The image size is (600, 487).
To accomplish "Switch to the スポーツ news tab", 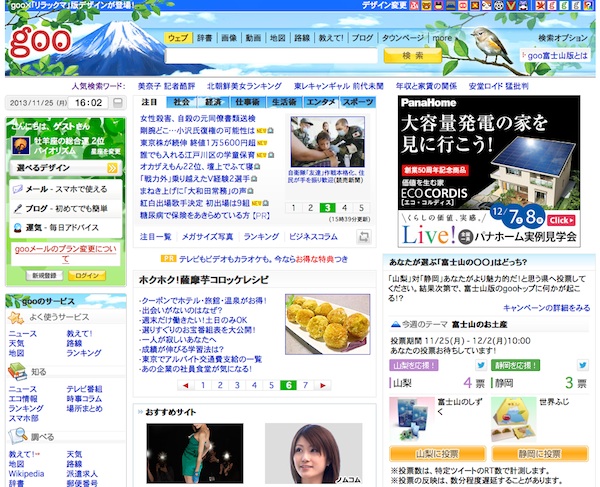I will click(x=358, y=103).
